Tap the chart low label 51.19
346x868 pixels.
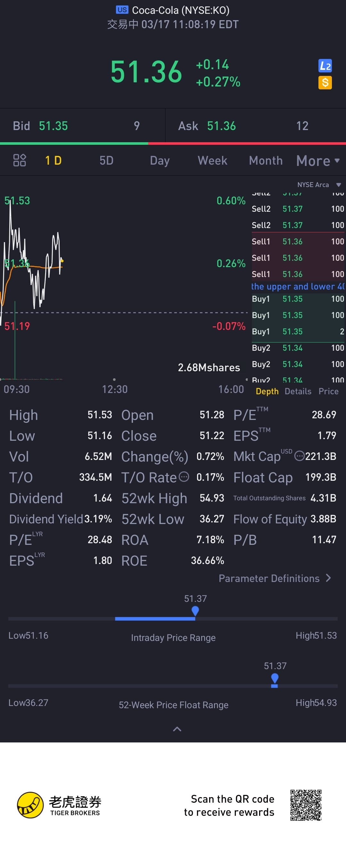pyautogui.click(x=17, y=326)
